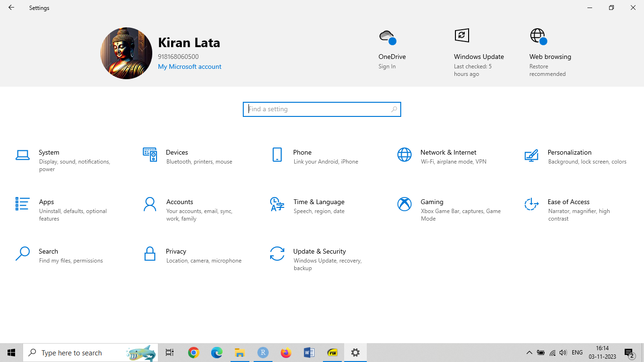The width and height of the screenshot is (644, 362).
Task: Go to Accounts settings
Action: (180, 202)
